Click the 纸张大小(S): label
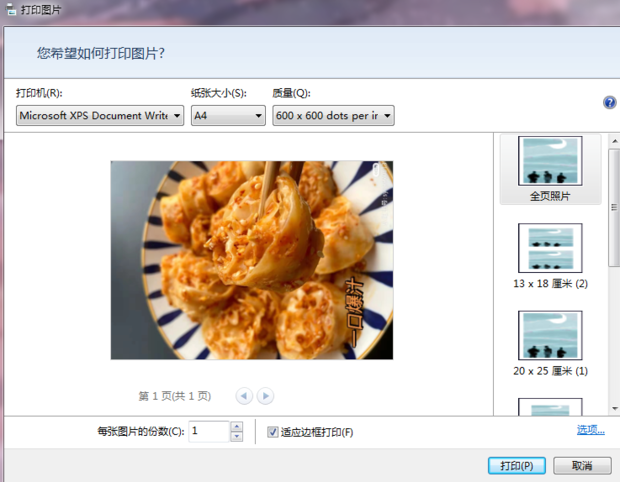 [x=219, y=93]
